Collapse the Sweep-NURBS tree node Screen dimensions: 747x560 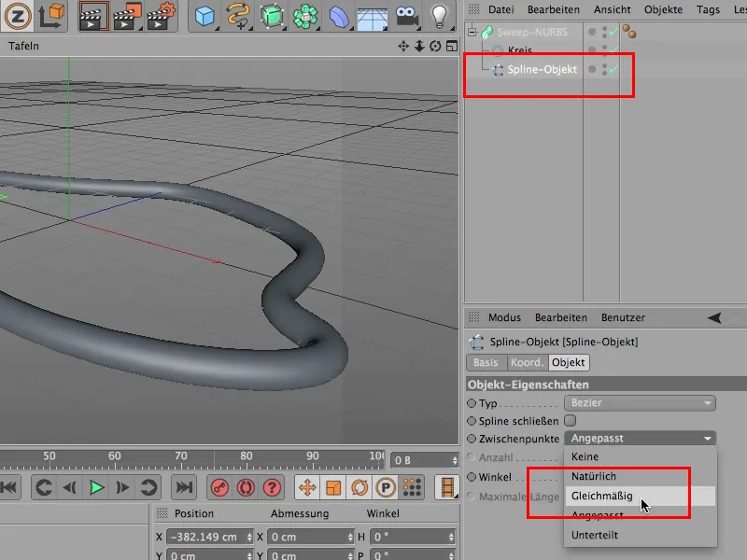(x=472, y=33)
